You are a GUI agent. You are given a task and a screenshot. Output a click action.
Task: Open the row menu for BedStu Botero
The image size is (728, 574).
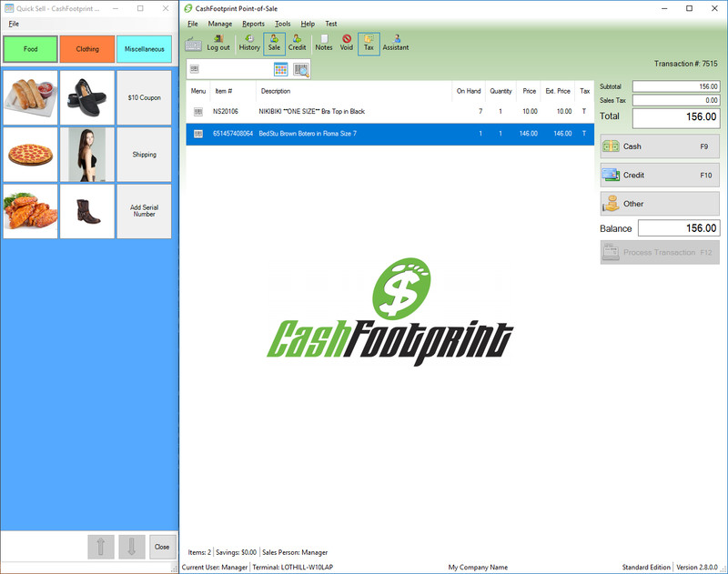coord(198,134)
